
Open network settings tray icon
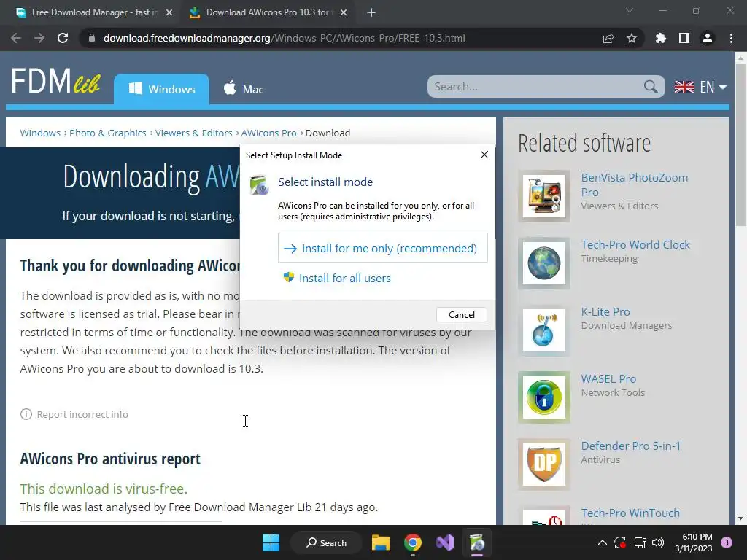(640, 542)
